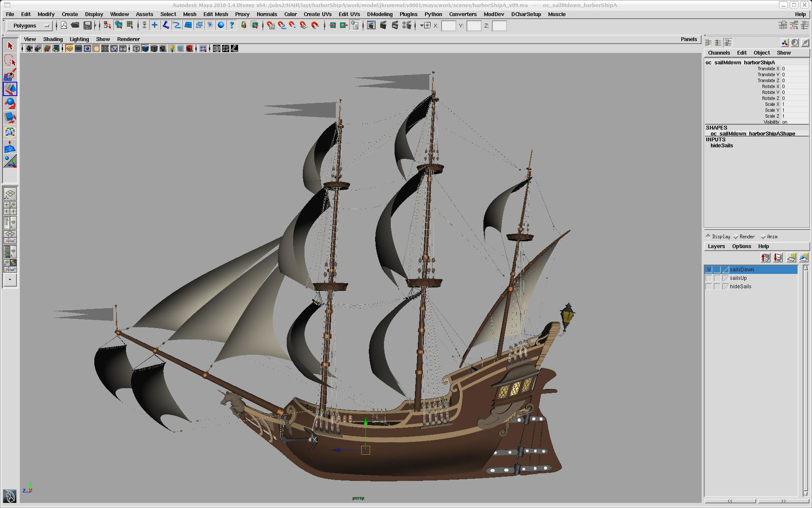
Task: Open the Polygons menu set dropdown
Action: (x=29, y=26)
